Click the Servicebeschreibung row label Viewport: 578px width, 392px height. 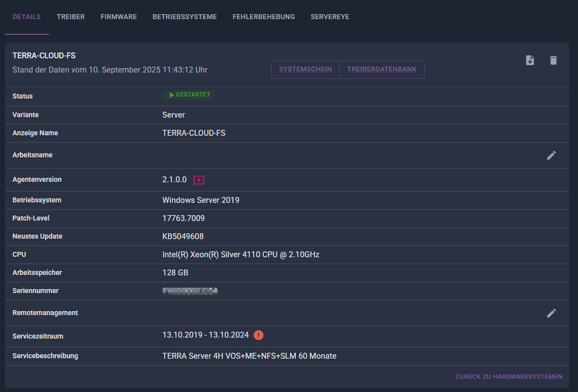coord(46,356)
